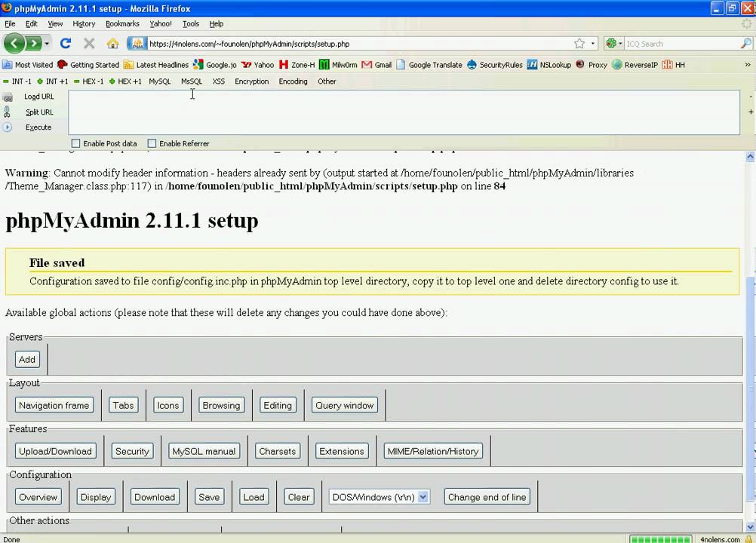Bookmark this page with the star icon
The width and height of the screenshot is (756, 543).
pyautogui.click(x=579, y=44)
